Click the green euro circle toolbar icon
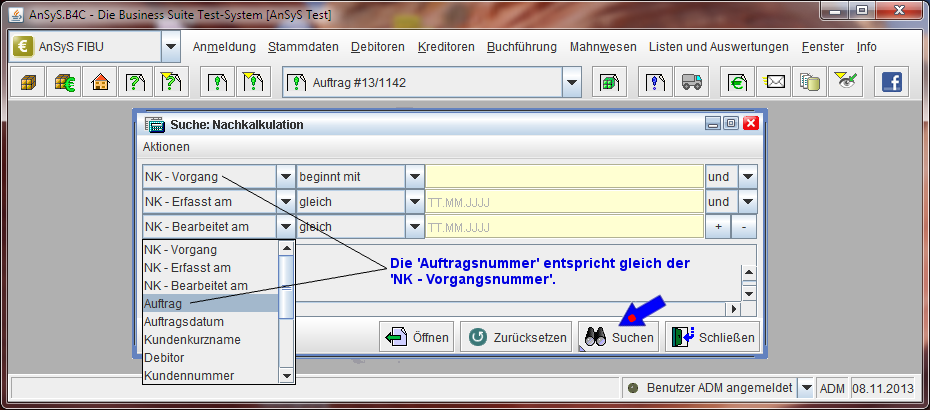This screenshot has width=930, height=410. 737,83
